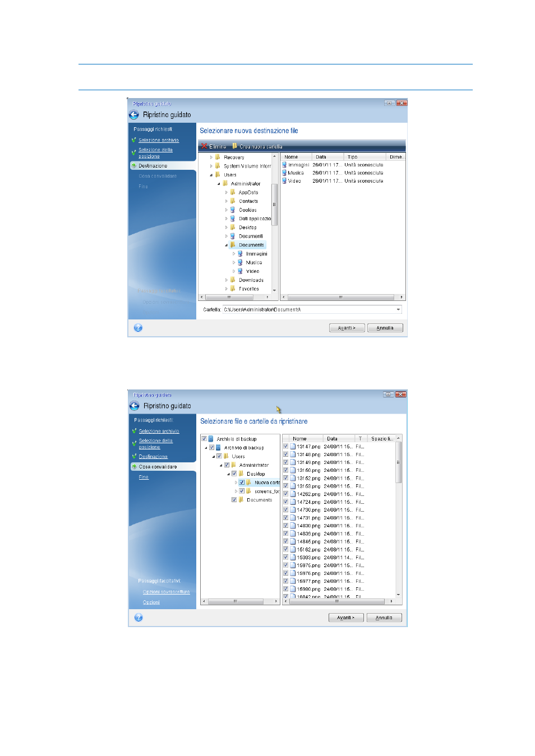
Task: Click the back arrow in the upper Ripristino guidato window
Action: [134, 115]
